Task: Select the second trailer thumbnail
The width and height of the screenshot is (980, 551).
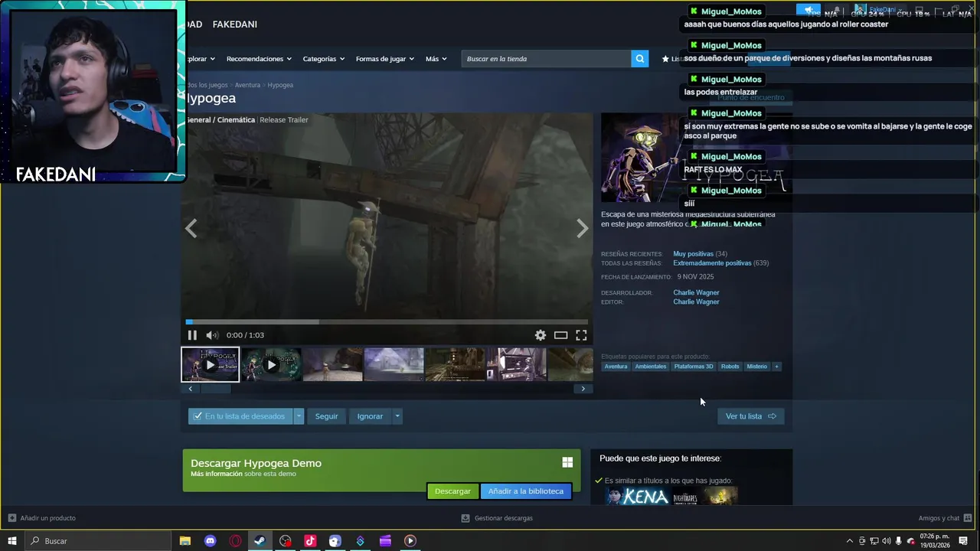Action: click(x=271, y=364)
